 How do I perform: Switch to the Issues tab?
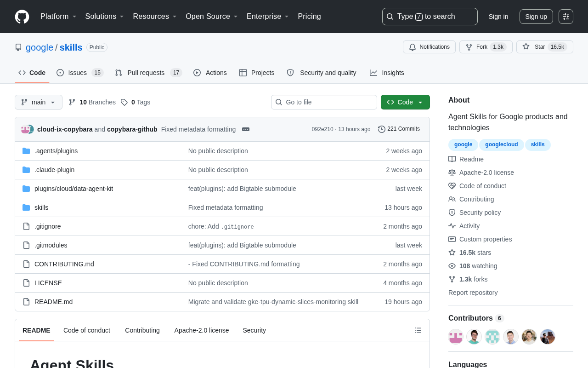pos(80,73)
